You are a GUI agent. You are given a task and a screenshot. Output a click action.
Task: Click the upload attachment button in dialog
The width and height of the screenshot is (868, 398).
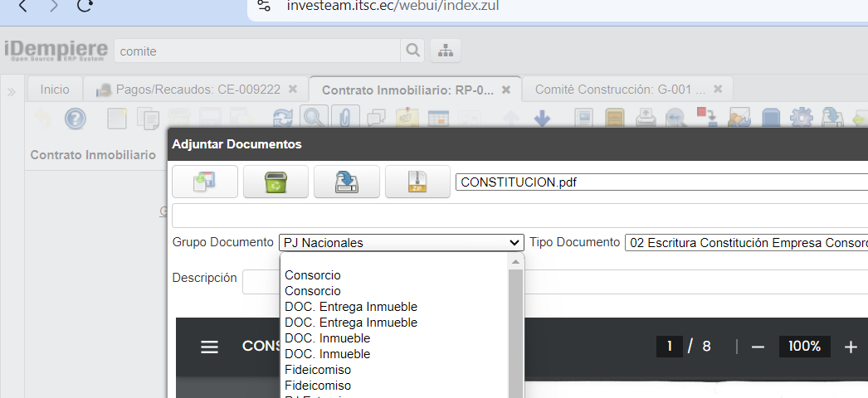[204, 182]
